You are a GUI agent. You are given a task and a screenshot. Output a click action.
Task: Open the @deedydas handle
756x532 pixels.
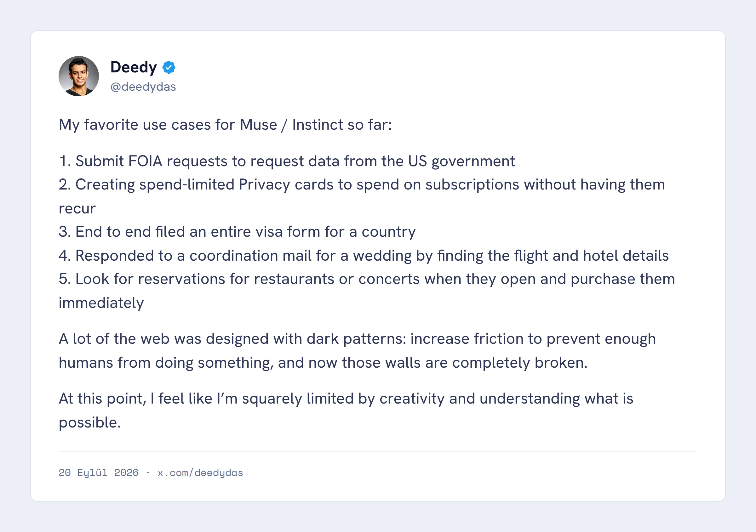coord(143,87)
